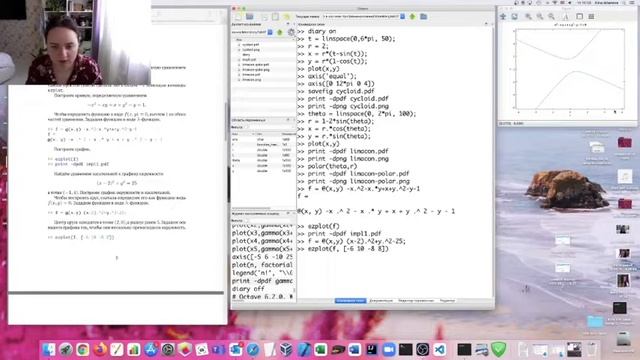Screen dimensions: 640x360
Task: Select limacon.pdf in file browser
Action: click(251, 75)
